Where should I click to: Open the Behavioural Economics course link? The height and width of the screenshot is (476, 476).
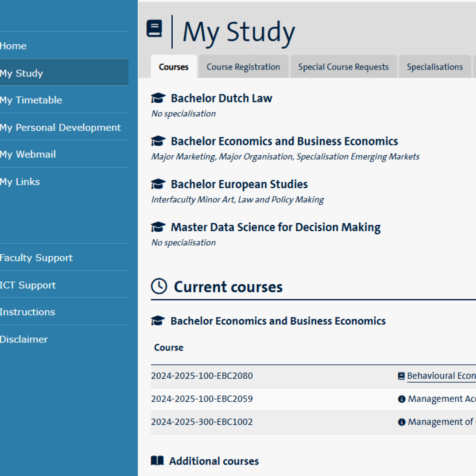click(441, 376)
